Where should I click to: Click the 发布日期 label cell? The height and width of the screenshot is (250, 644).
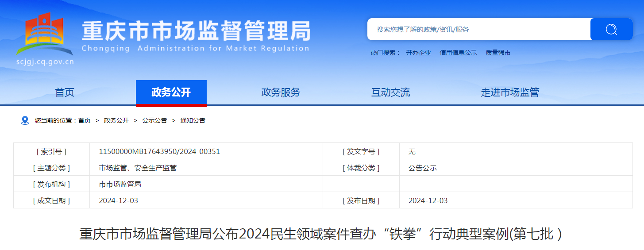(x=361, y=200)
